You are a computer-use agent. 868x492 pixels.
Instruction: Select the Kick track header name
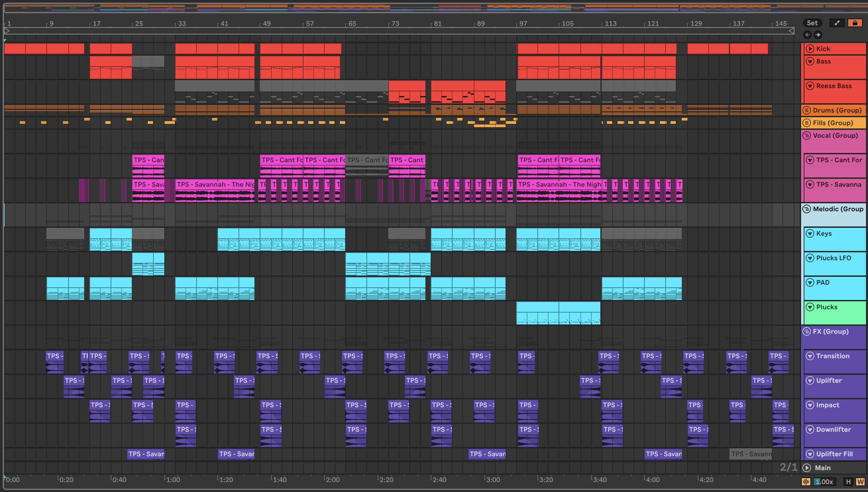823,49
